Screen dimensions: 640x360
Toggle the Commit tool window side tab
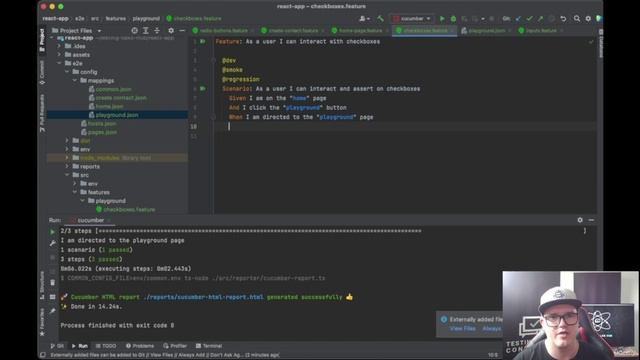[42, 72]
